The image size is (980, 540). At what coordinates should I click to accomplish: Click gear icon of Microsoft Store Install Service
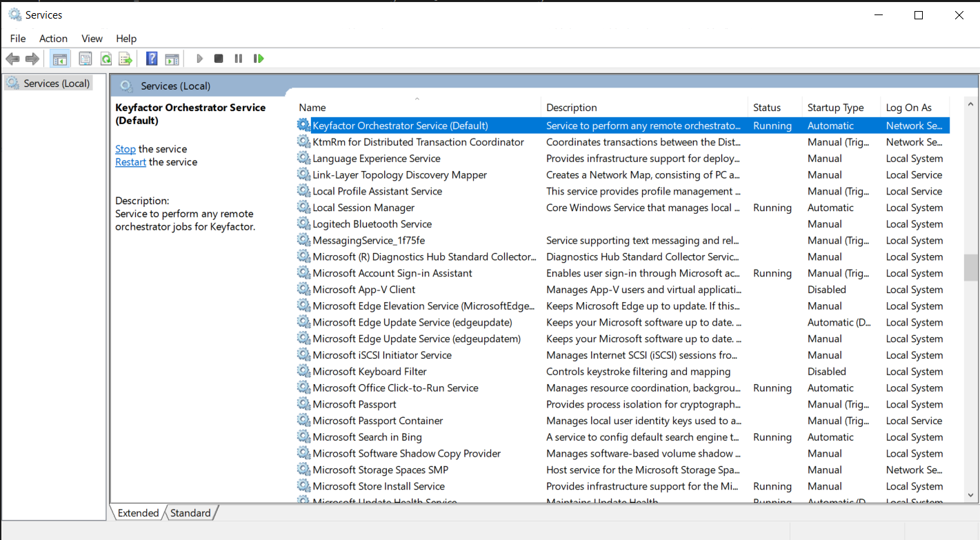tap(303, 486)
